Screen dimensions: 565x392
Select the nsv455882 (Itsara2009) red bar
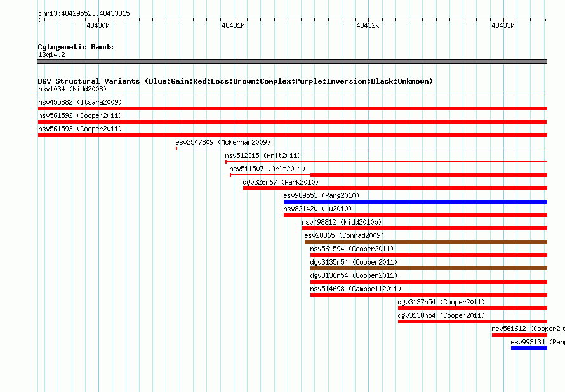pos(293,108)
